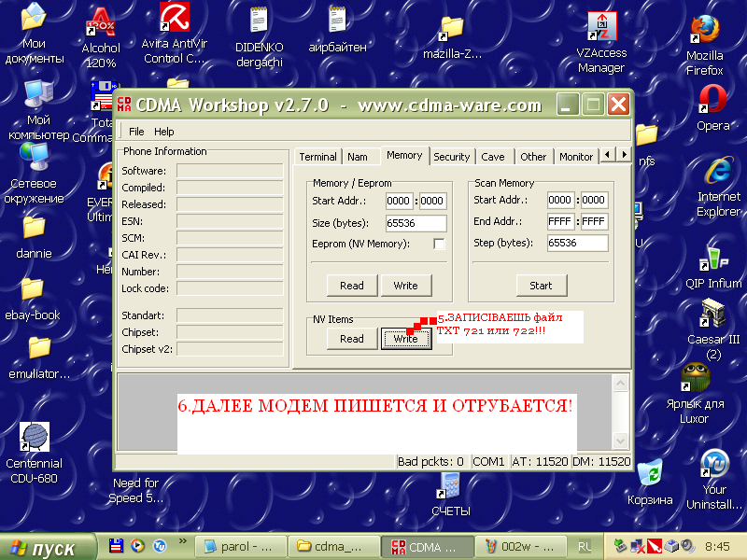This screenshot has width=747, height=560.
Task: Click the Software field in Phone Information
Action: click(231, 171)
